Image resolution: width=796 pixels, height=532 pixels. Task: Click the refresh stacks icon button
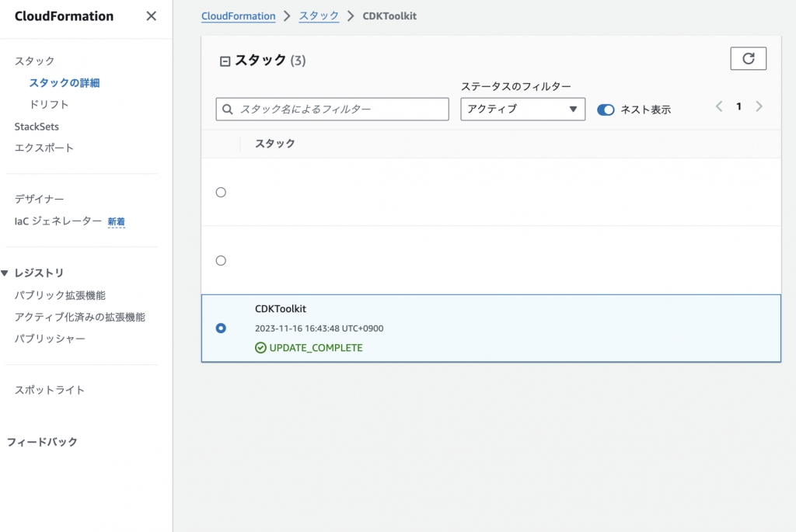pyautogui.click(x=748, y=58)
